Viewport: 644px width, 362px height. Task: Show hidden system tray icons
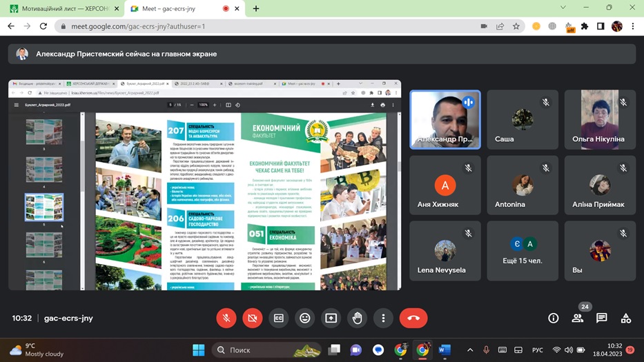[471, 350]
